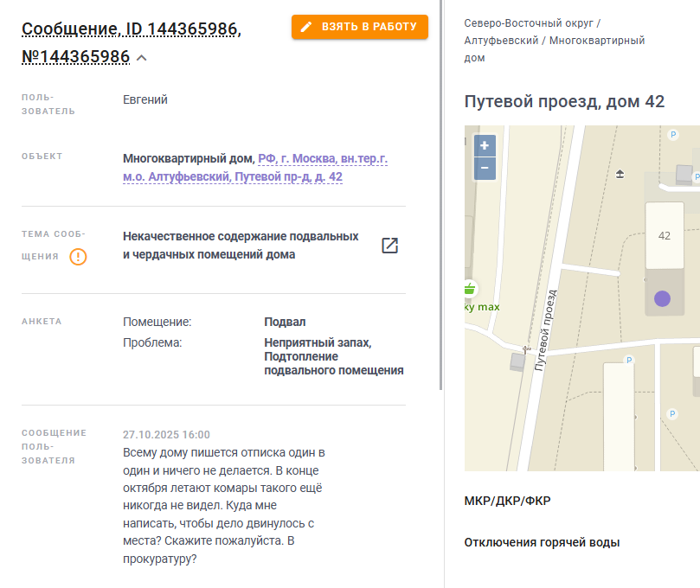The width and height of the screenshot is (700, 588).
Task: Open the message topic in new window icon
Action: point(389,246)
